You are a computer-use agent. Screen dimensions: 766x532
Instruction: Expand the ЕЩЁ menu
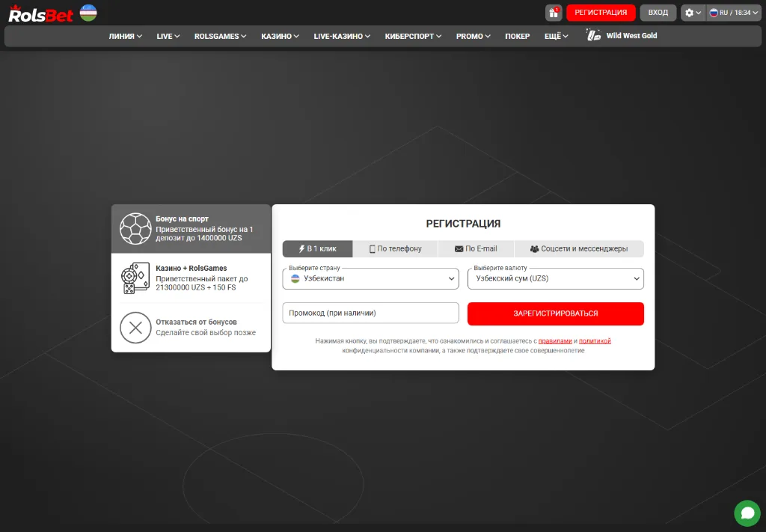click(557, 36)
